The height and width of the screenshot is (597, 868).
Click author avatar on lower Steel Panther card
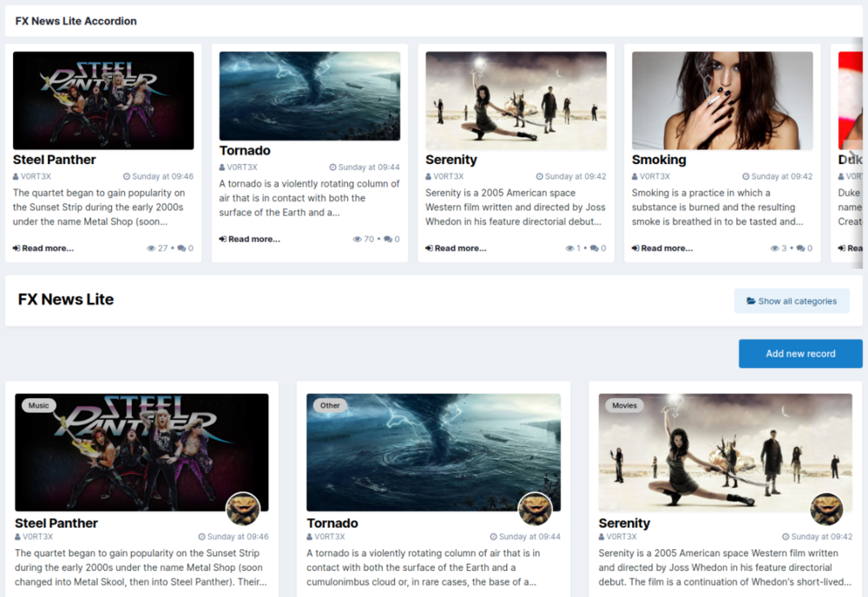243,509
